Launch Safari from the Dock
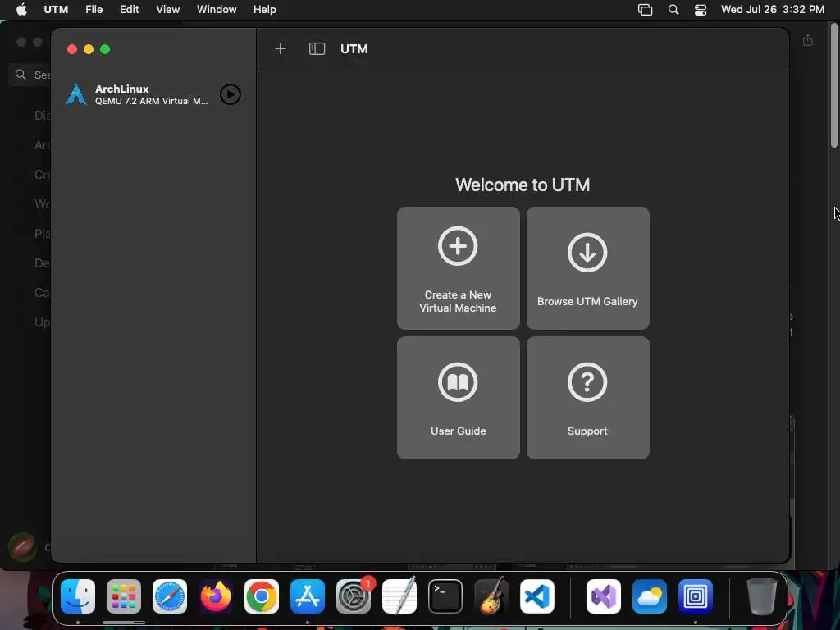 (170, 596)
